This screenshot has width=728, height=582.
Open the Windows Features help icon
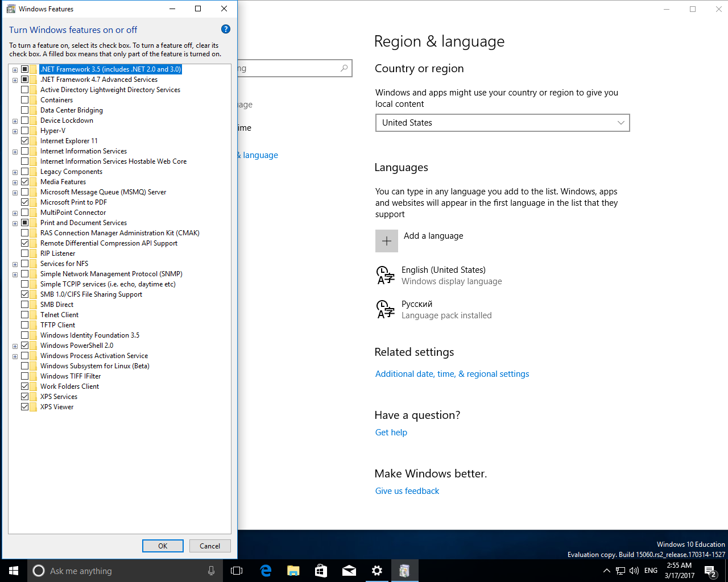coord(226,30)
